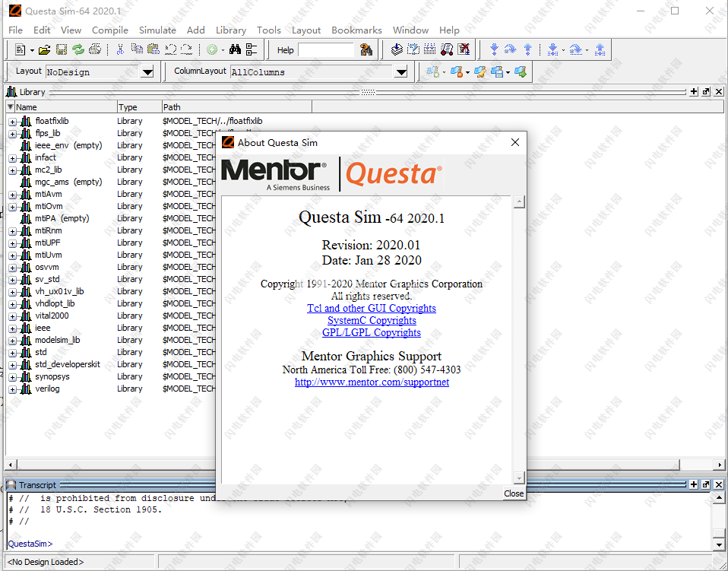The height and width of the screenshot is (571, 728).
Task: Expand the ieee library node
Action: [x=12, y=328]
